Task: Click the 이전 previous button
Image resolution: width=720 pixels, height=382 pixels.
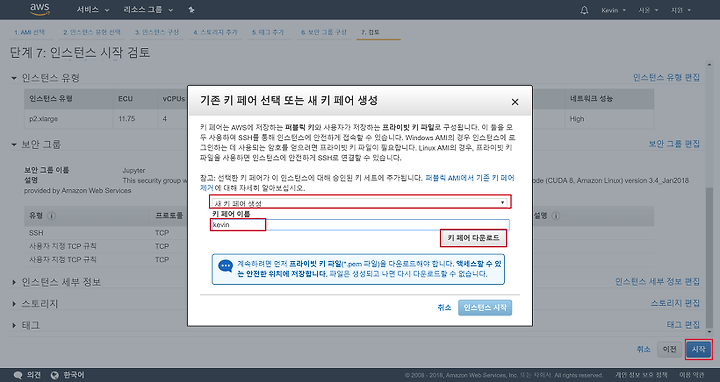Action: [669, 349]
